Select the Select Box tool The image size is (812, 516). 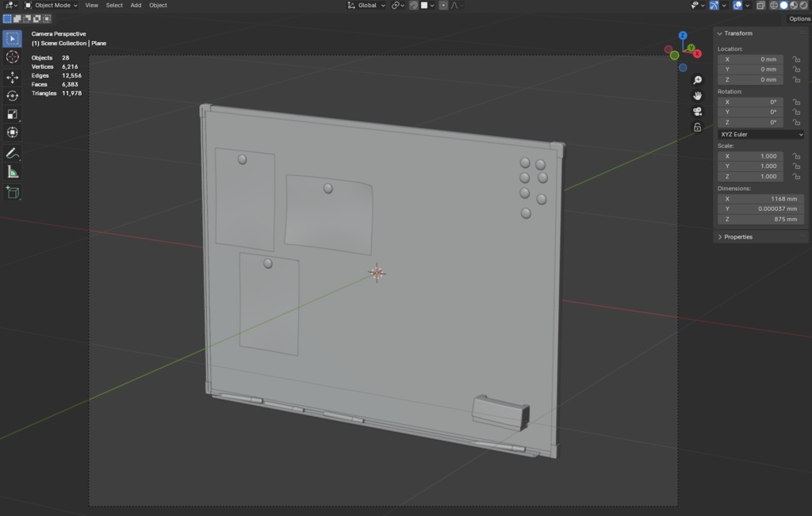tap(13, 39)
